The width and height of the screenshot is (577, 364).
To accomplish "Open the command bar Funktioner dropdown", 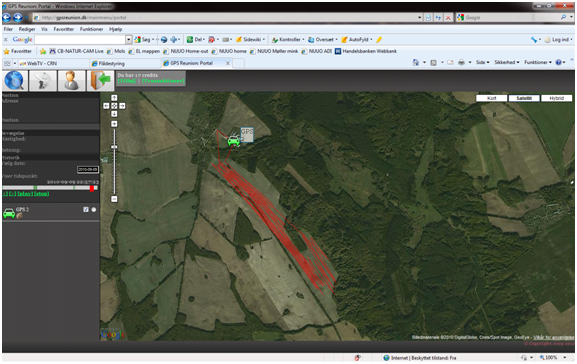I will click(x=538, y=63).
